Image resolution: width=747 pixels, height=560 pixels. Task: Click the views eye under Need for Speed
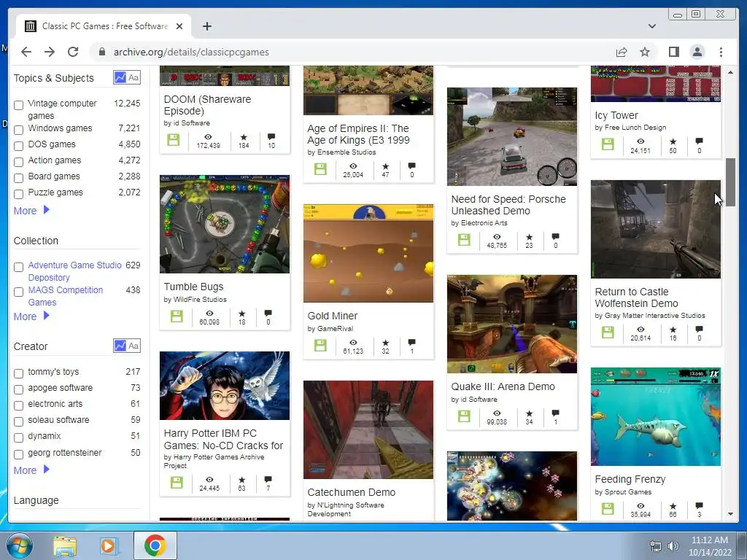point(497,237)
